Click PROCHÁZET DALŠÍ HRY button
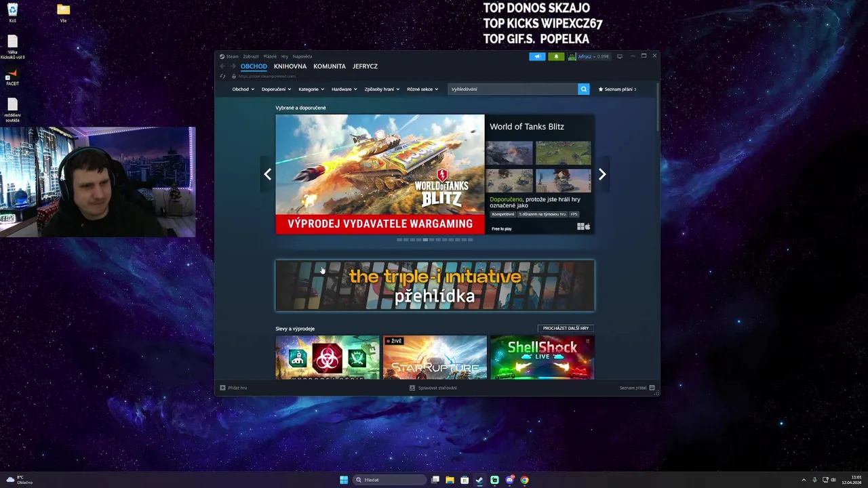Screen dimensions: 868x488 566,328
